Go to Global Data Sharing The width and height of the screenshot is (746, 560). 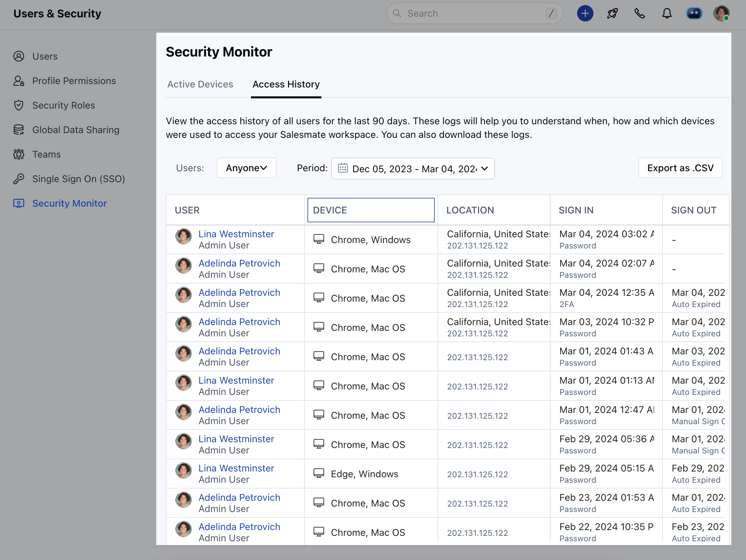tap(76, 130)
